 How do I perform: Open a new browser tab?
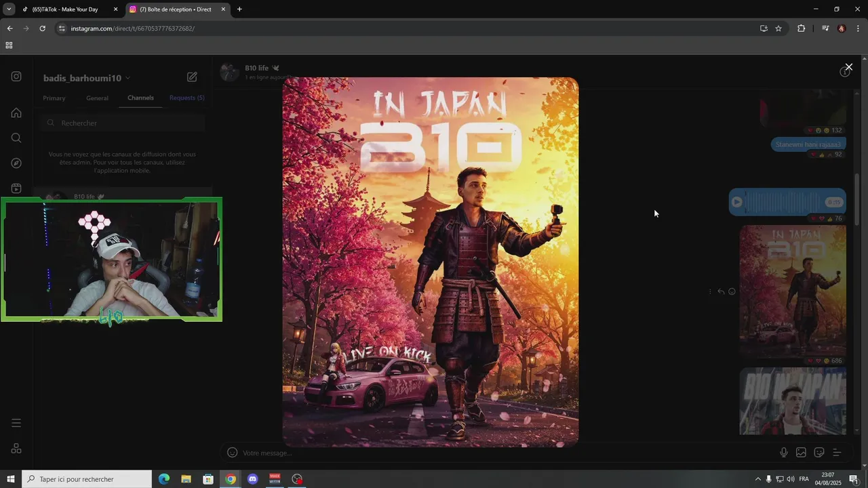pos(239,9)
